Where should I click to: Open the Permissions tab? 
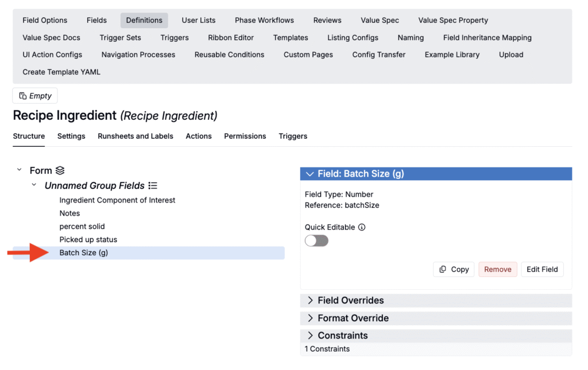[x=245, y=137]
